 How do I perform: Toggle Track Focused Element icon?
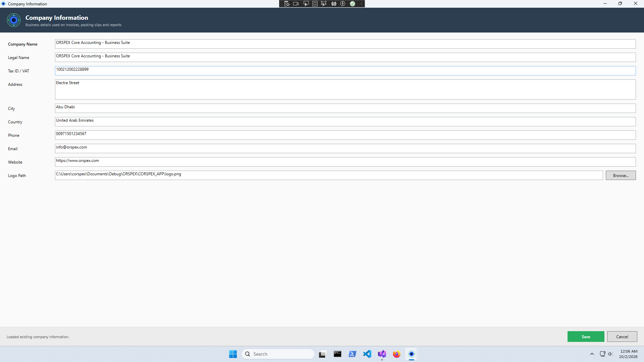pyautogui.click(x=324, y=4)
